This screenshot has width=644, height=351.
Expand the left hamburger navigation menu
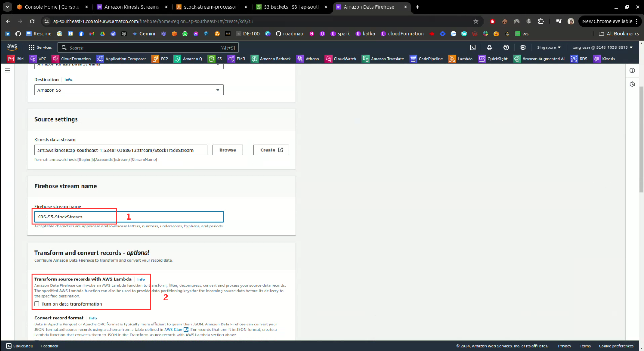tap(8, 71)
